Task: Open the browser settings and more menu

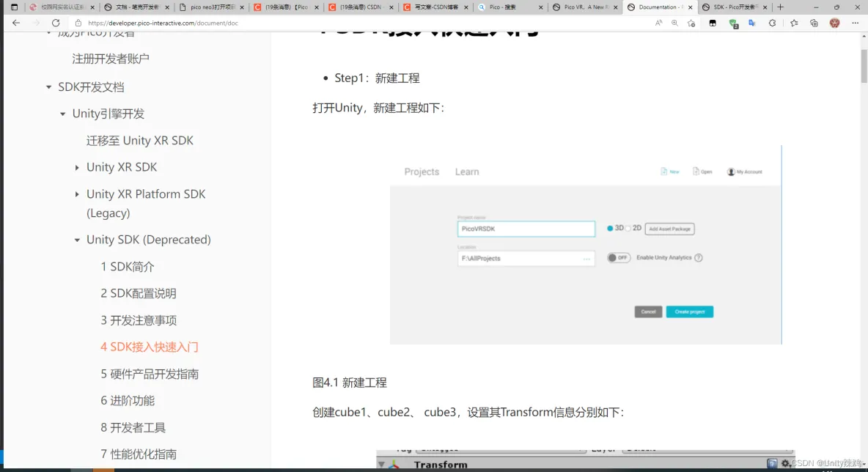Action: pos(856,23)
